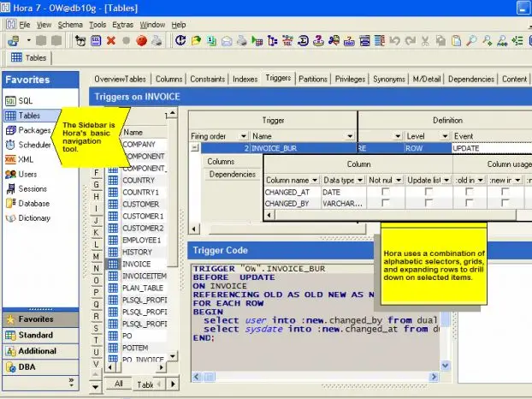
Task: Select the Additional sidebar group
Action: point(40,351)
